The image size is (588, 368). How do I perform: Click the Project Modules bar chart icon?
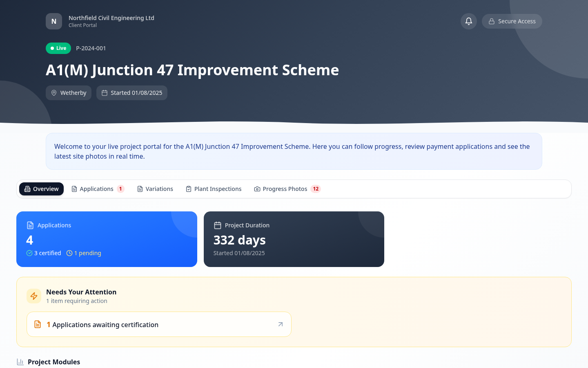(x=20, y=362)
